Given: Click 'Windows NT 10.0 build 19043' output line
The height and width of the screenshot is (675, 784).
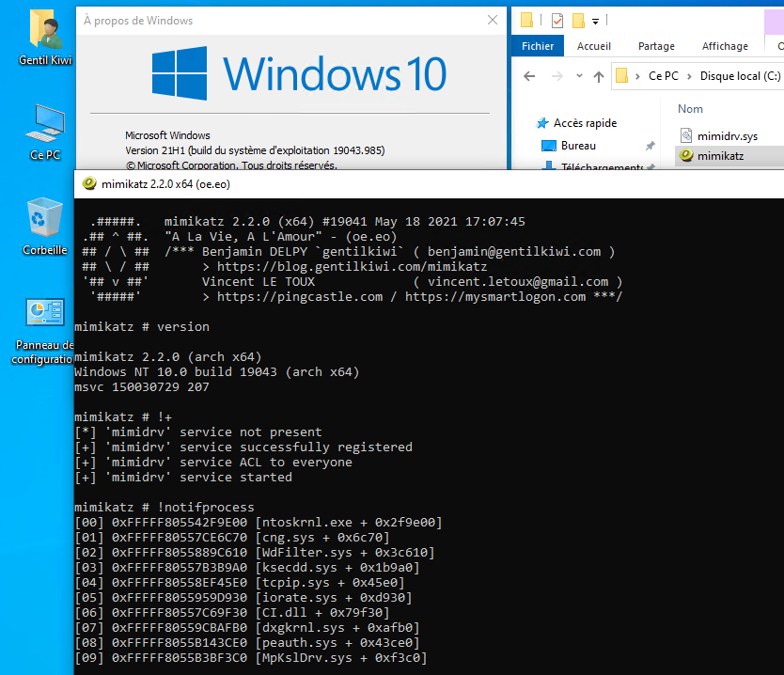Looking at the screenshot, I should [217, 371].
